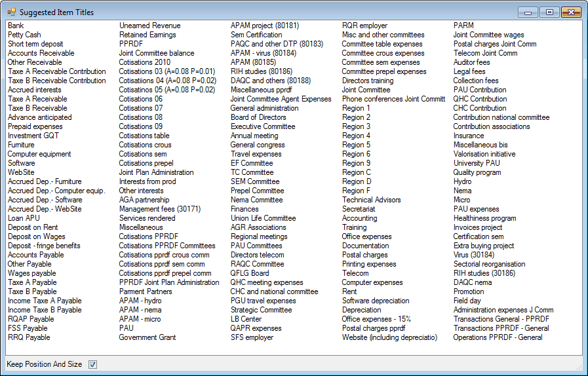Select 'Printing expenses' item

point(369,264)
